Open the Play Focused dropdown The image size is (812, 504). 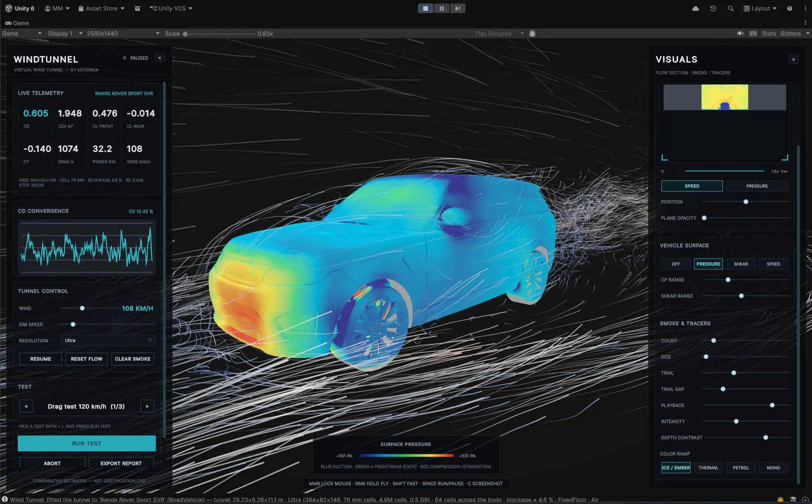(x=499, y=33)
